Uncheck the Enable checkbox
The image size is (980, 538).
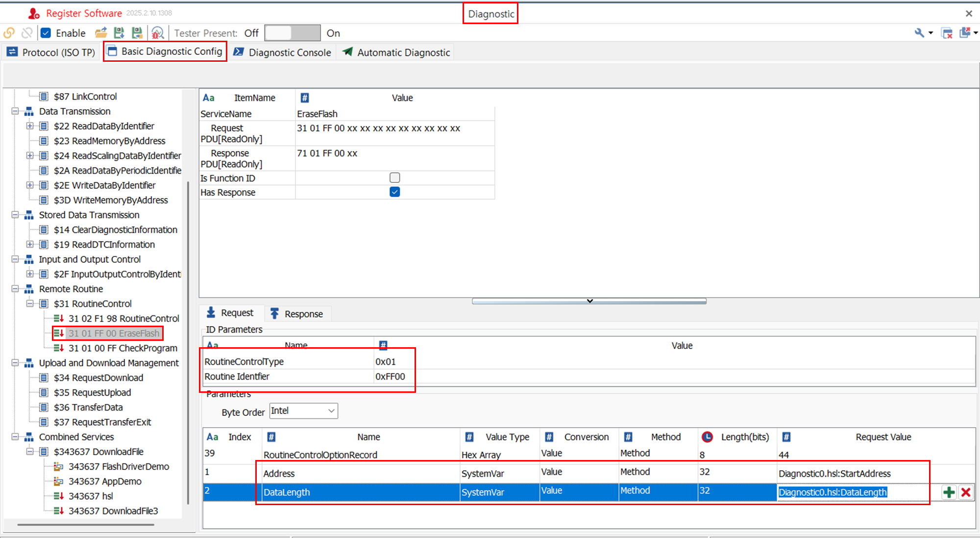(46, 33)
